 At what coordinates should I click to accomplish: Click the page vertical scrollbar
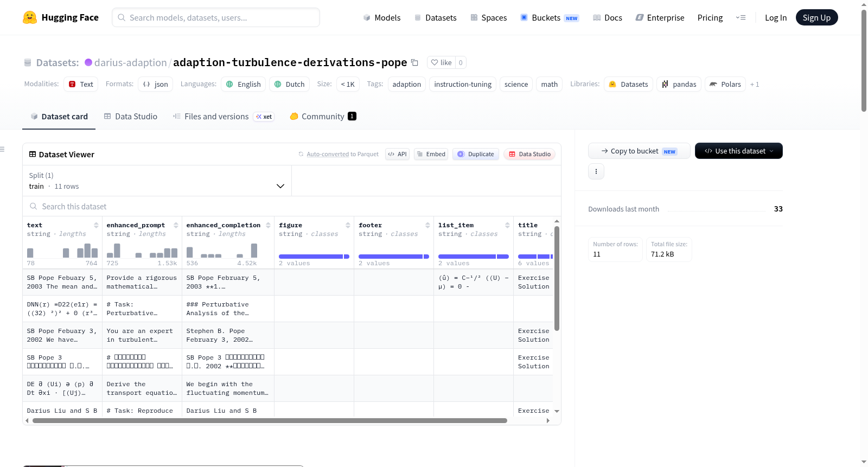point(864,61)
